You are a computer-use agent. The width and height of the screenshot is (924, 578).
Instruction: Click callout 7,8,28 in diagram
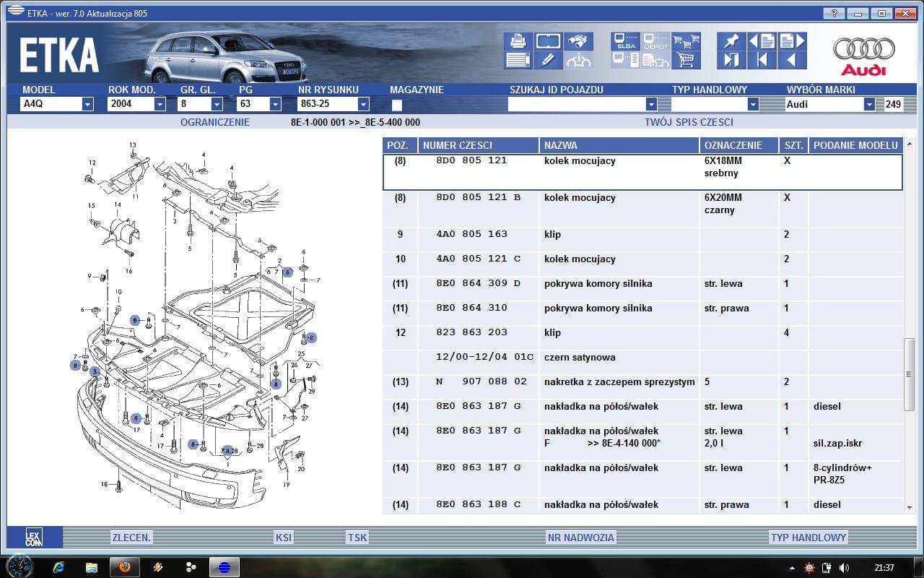point(228,450)
